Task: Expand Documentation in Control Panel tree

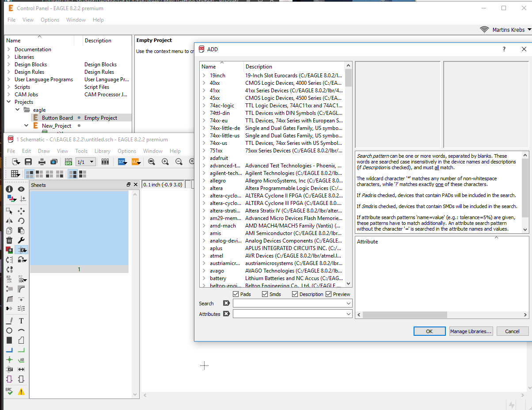Action: tap(9, 49)
